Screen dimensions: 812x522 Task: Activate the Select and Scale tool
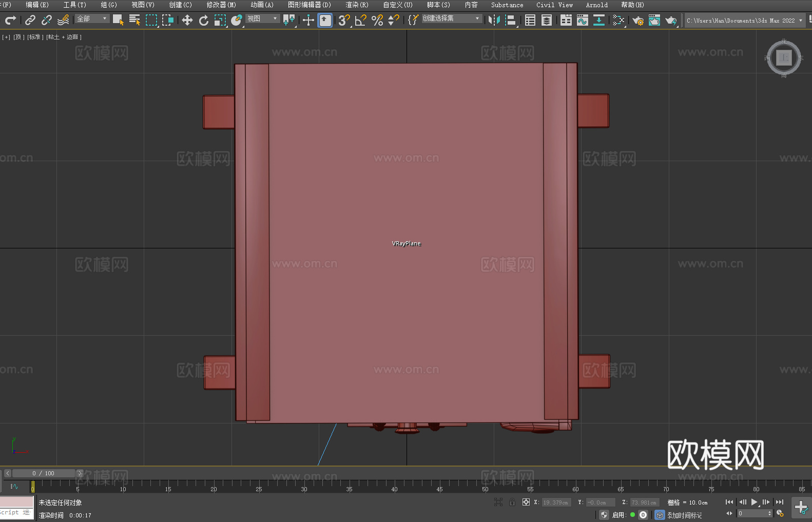(220, 20)
